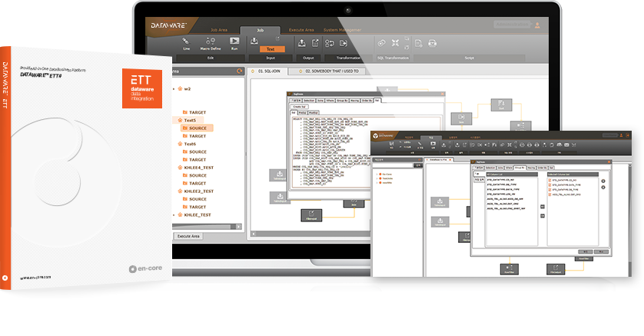Select the Line tool in the Edit group
Screen dimensions: 644x336
pyautogui.click(x=186, y=43)
